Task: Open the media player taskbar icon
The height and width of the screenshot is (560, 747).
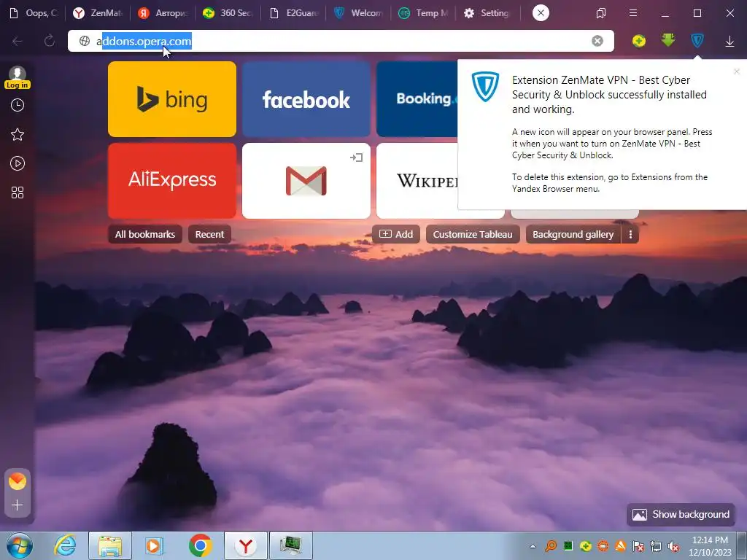Action: (x=154, y=545)
